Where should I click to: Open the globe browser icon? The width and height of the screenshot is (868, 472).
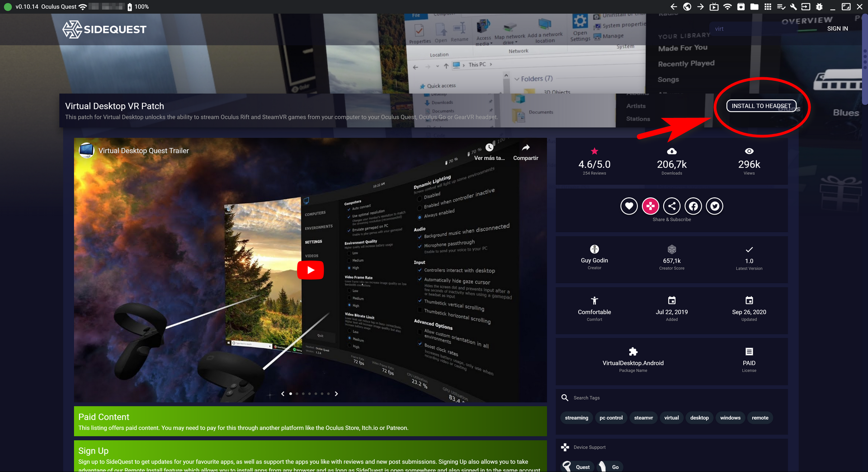687,7
